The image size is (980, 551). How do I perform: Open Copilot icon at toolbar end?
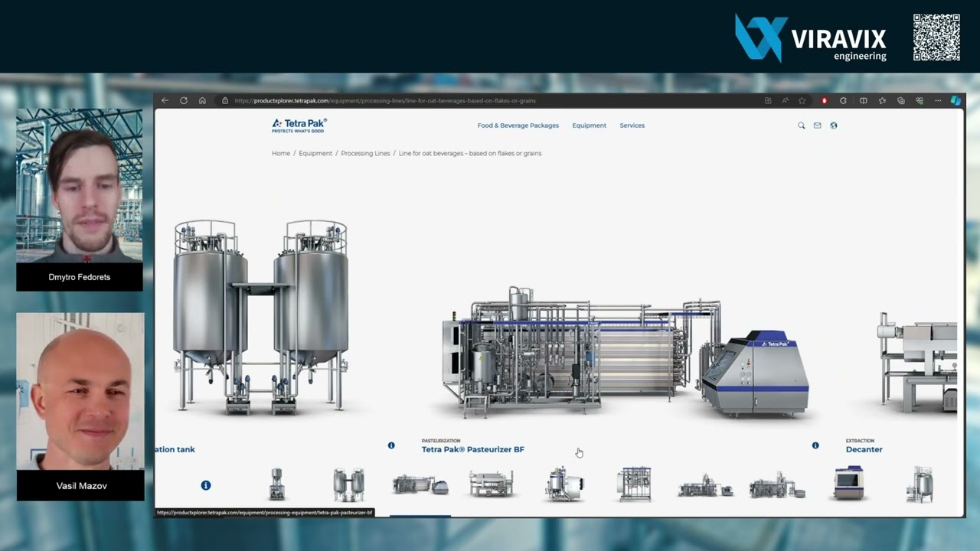coord(955,100)
